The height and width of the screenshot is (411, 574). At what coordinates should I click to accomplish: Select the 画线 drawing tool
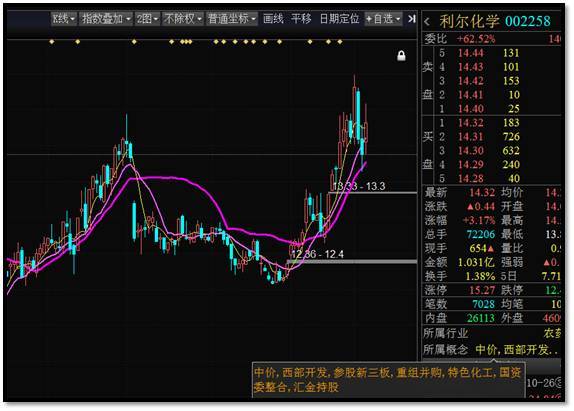(x=273, y=18)
